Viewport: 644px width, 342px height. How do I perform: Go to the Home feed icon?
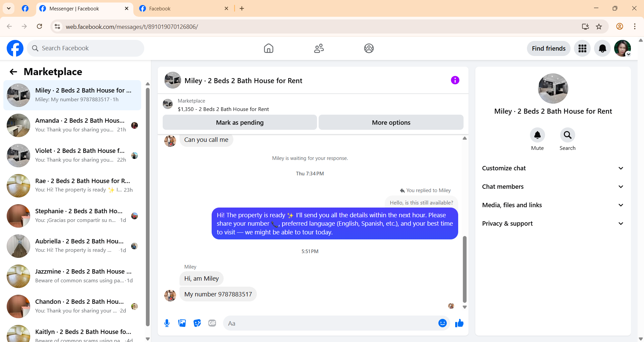pyautogui.click(x=268, y=48)
